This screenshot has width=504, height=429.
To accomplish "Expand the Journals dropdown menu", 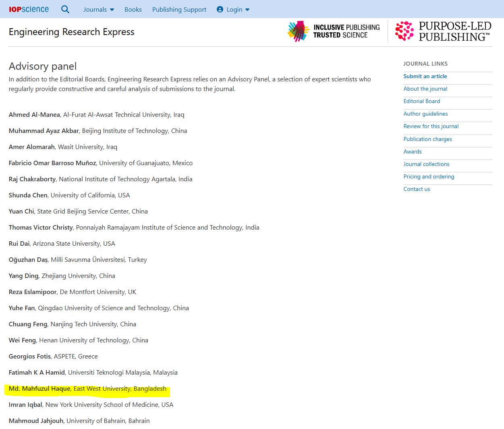I will 99,10.
